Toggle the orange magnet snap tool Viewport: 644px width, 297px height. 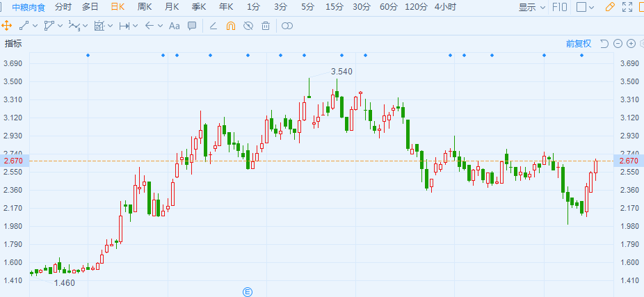(x=231, y=26)
